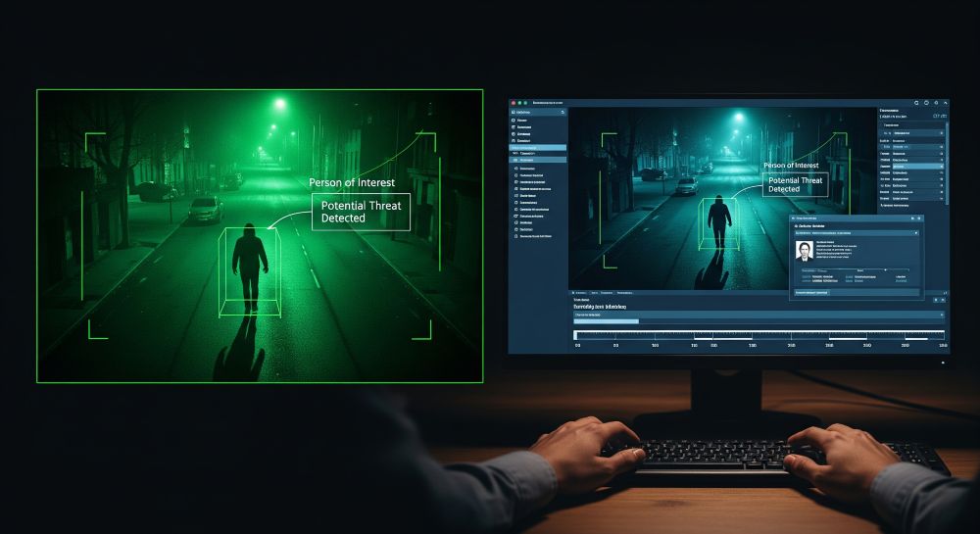Select 'Person of Interest' label on the monitor video
Viewport: 980px width, 534px height.
(791, 165)
